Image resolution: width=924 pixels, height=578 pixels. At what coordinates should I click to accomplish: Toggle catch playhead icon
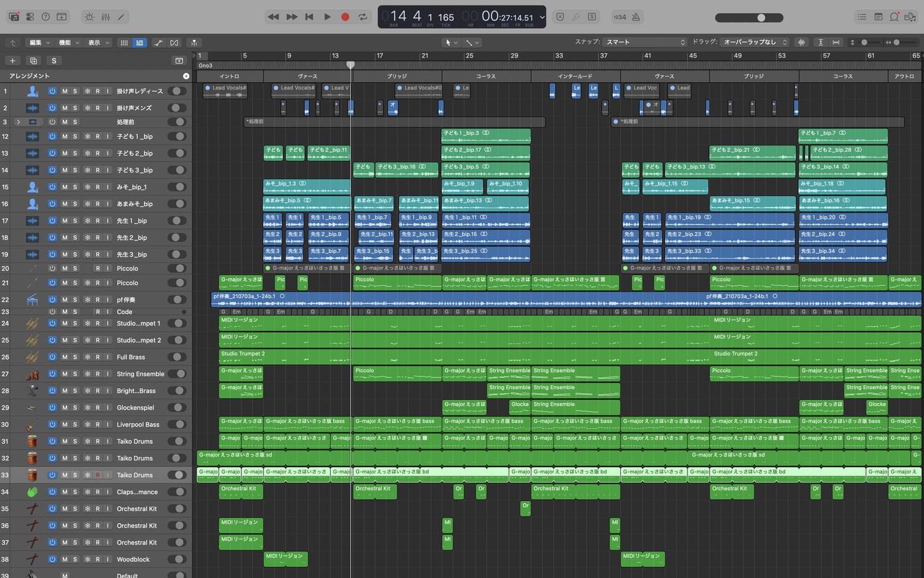(x=194, y=43)
